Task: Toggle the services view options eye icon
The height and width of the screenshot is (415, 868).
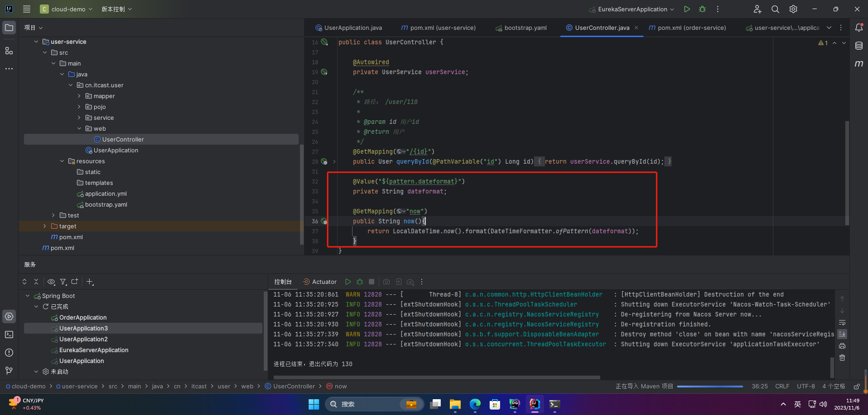Action: tap(51, 282)
